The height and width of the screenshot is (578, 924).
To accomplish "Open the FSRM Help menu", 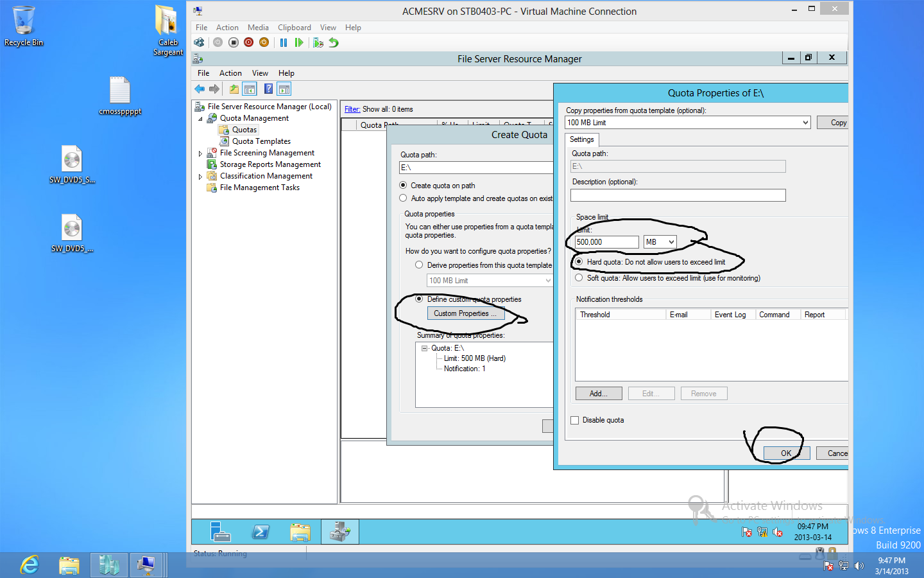I will tap(286, 73).
